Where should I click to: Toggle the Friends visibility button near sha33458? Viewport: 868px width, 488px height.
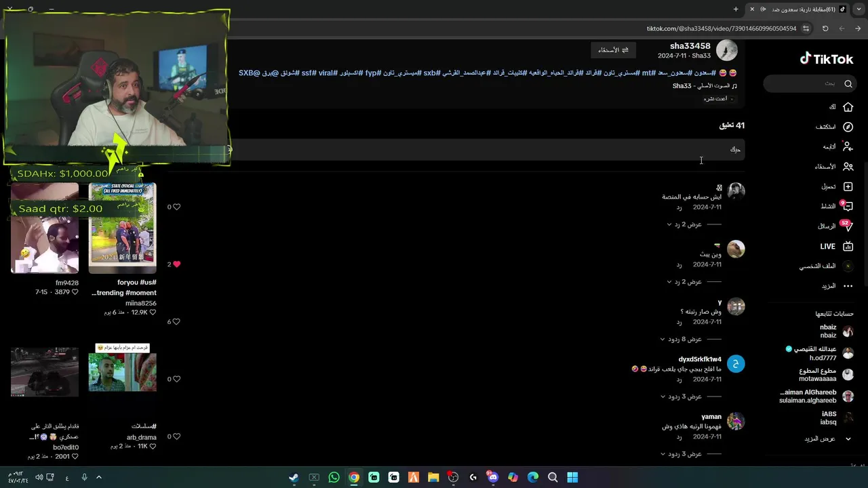coord(613,50)
